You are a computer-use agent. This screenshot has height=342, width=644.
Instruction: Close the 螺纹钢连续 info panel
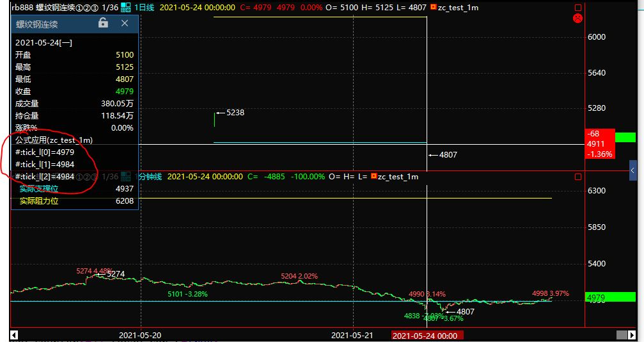(x=125, y=23)
